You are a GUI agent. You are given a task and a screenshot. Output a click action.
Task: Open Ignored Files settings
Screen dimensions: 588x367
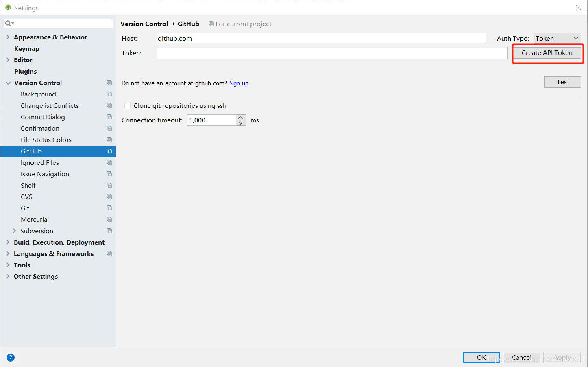(x=40, y=162)
